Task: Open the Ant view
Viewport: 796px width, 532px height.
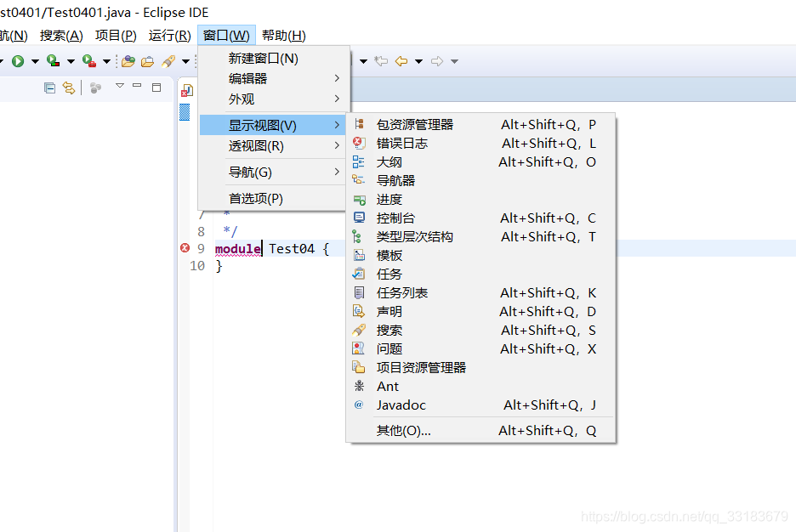Action: 480,387
